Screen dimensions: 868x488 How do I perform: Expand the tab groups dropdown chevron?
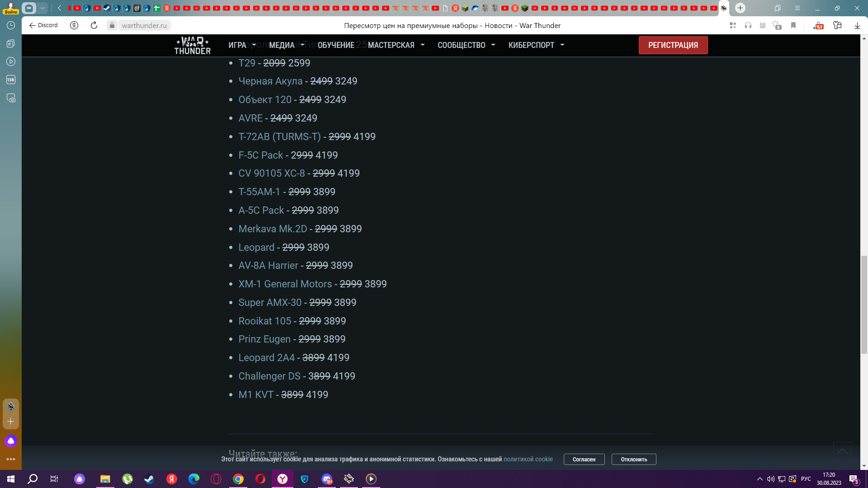pos(42,8)
